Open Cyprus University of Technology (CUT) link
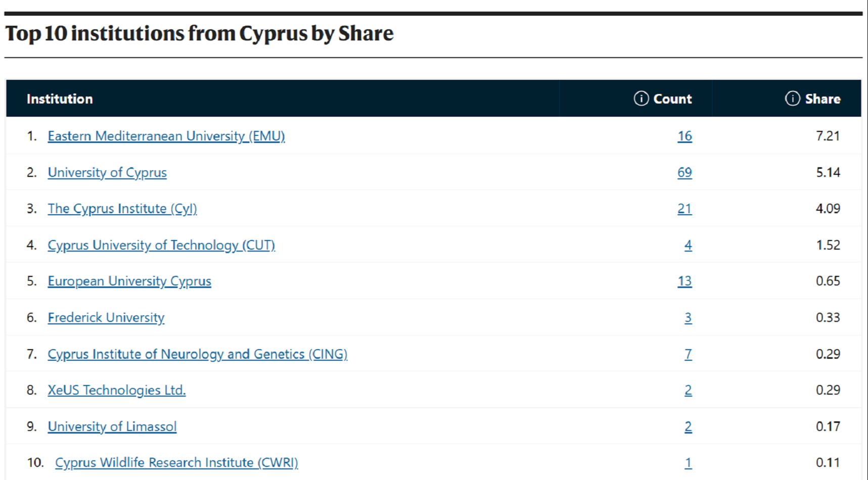 point(161,245)
